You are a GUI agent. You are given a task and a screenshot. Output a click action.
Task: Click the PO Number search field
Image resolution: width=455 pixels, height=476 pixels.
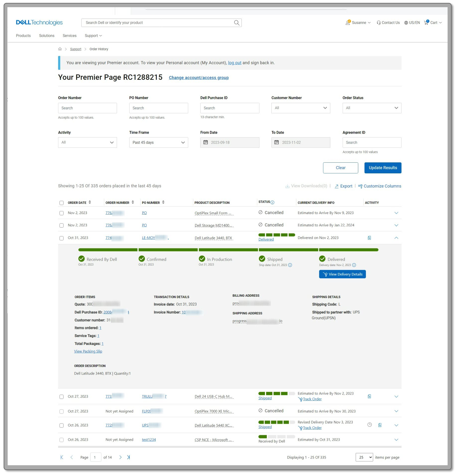tap(159, 108)
